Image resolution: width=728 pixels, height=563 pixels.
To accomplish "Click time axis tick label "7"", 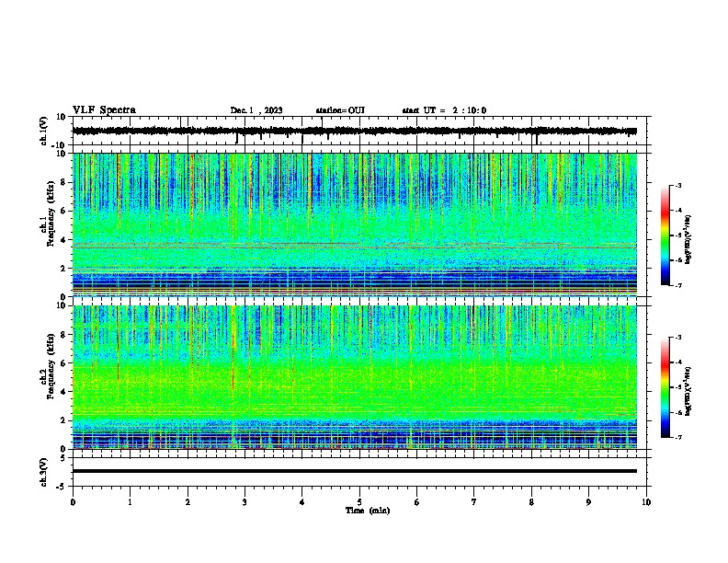I will (474, 502).
